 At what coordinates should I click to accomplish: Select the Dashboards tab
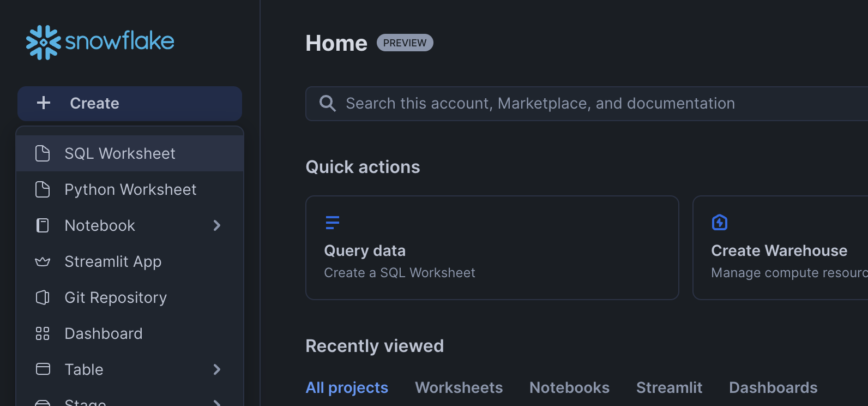773,387
